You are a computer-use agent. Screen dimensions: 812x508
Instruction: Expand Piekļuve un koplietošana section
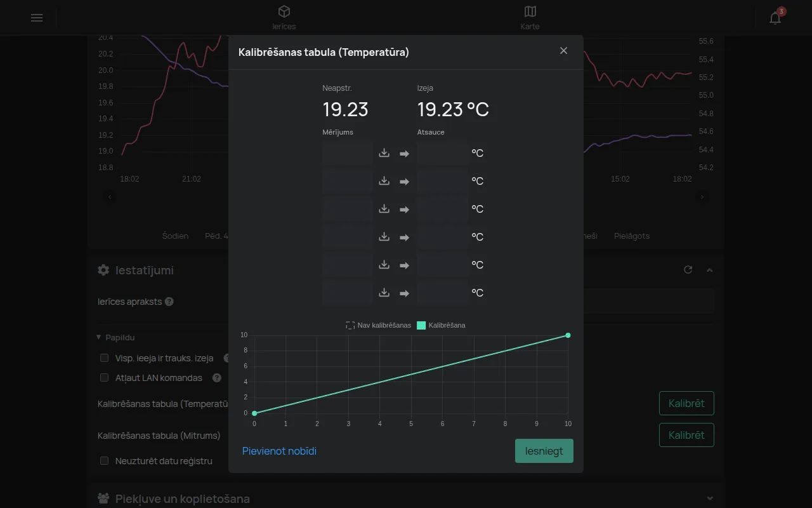pos(710,498)
